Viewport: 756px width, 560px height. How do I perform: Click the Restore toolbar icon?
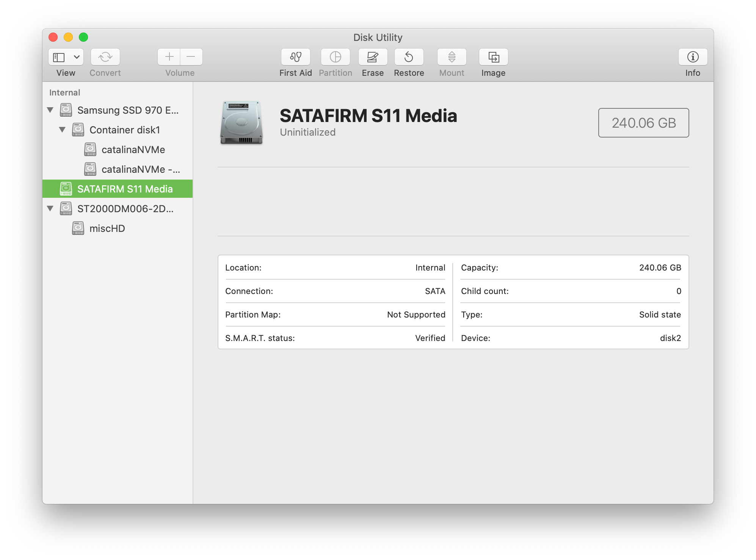(409, 57)
